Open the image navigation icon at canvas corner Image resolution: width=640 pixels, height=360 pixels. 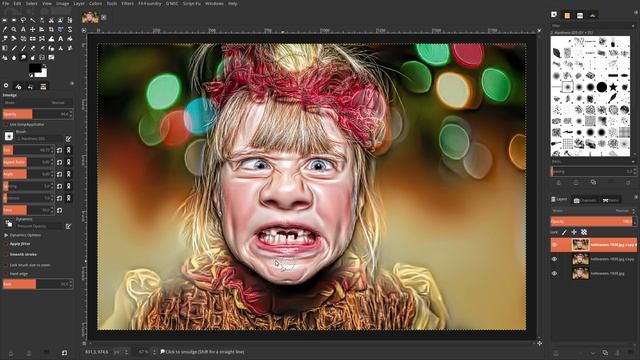tap(540, 344)
